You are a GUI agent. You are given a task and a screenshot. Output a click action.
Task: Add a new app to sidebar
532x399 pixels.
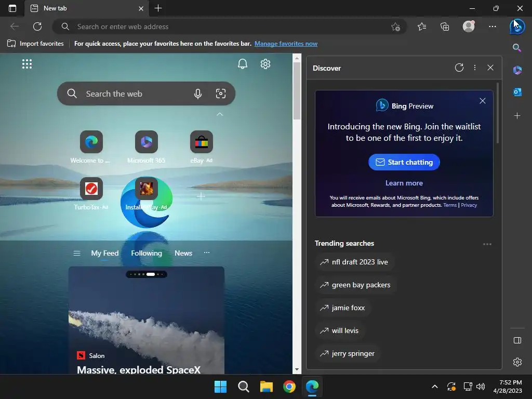coord(517,116)
